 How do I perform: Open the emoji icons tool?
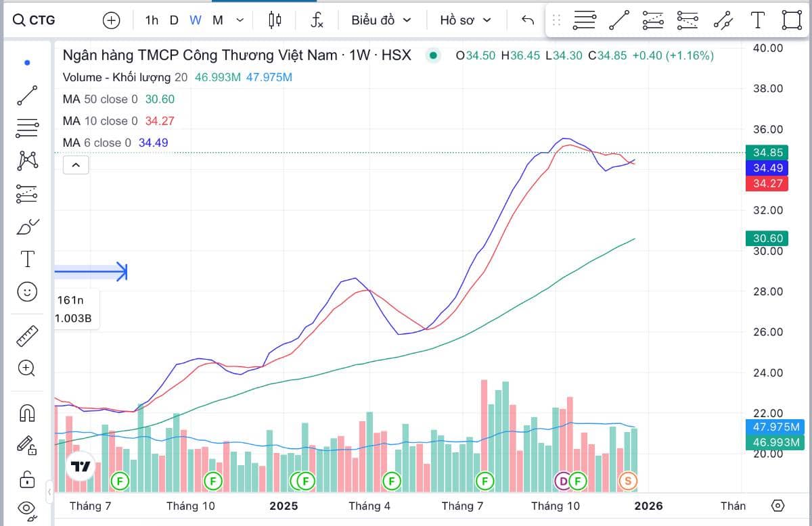tap(27, 291)
